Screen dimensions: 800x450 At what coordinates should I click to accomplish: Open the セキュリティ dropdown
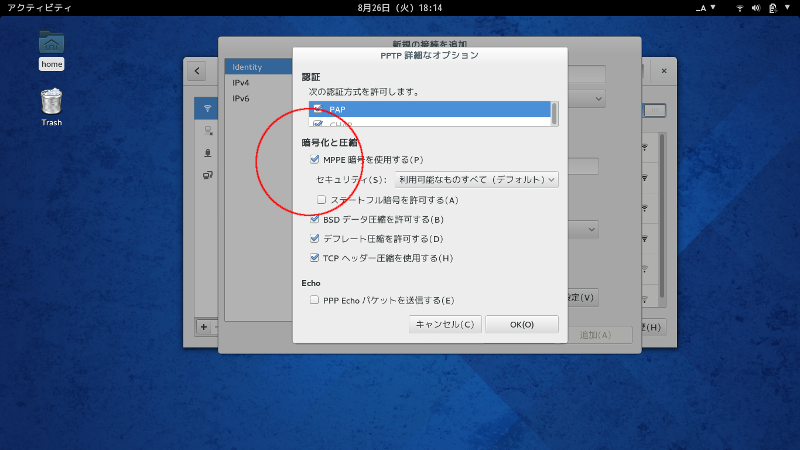(x=476, y=180)
